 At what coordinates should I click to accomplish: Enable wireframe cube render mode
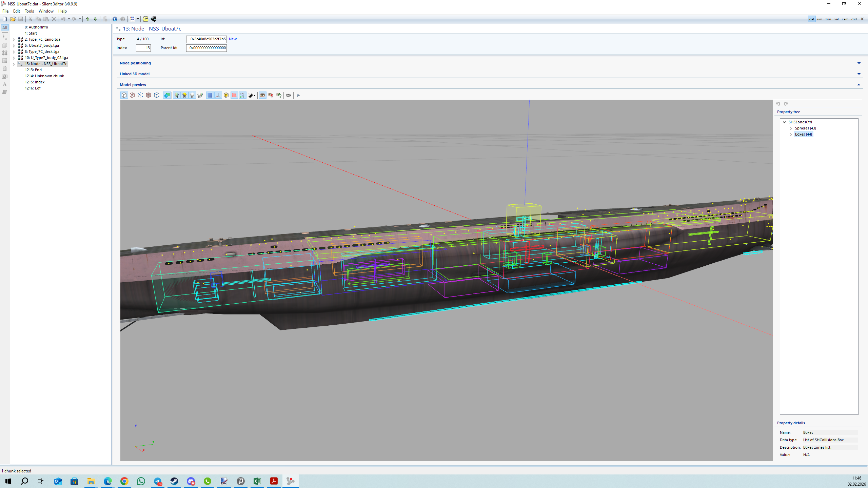point(132,95)
